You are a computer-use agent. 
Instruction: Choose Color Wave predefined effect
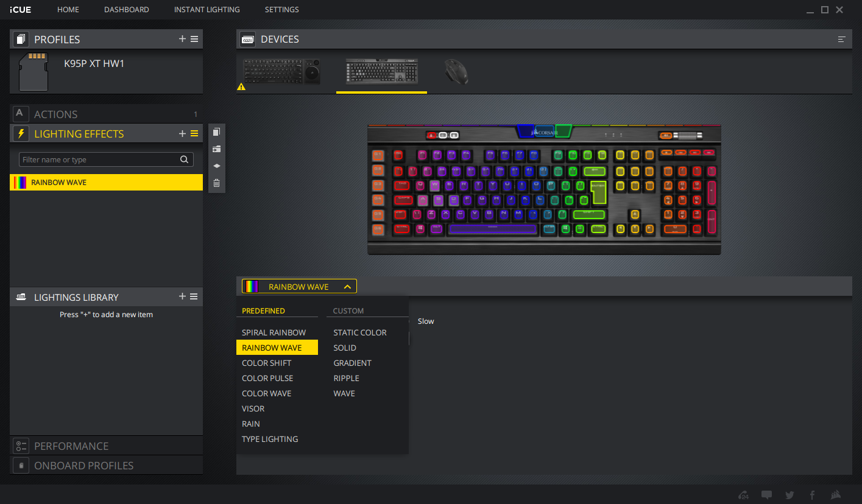(x=277, y=393)
